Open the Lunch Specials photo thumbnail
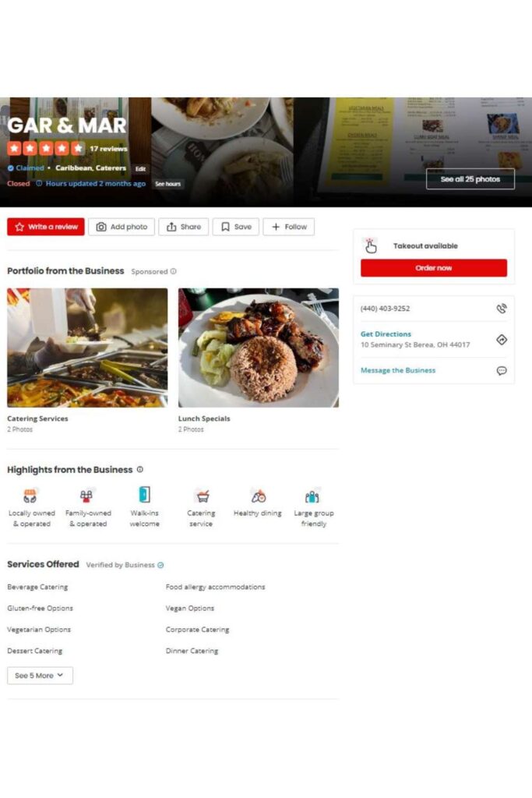Image resolution: width=532 pixels, height=798 pixels. point(259,348)
